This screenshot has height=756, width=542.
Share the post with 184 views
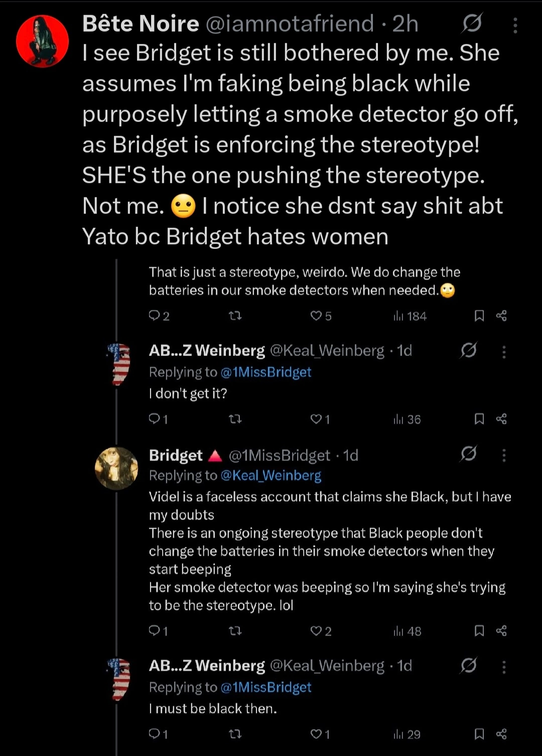[x=501, y=316]
